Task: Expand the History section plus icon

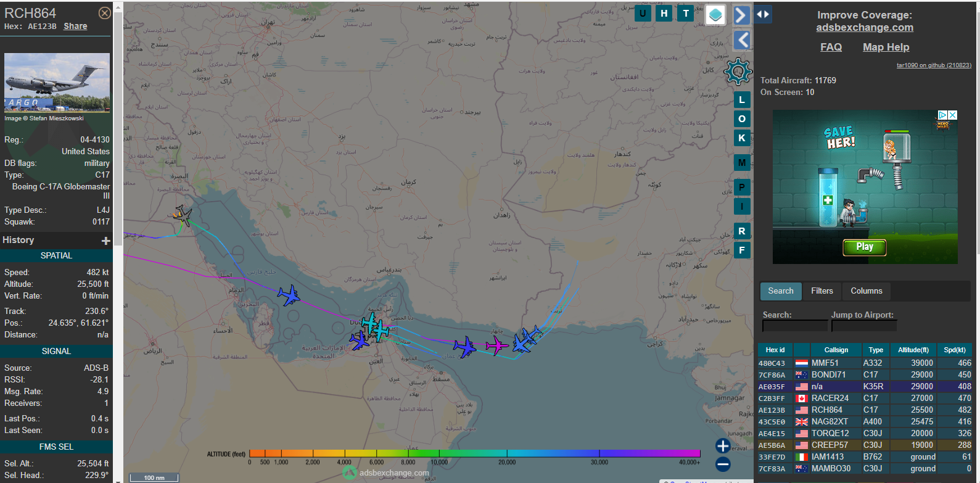Action: (105, 241)
